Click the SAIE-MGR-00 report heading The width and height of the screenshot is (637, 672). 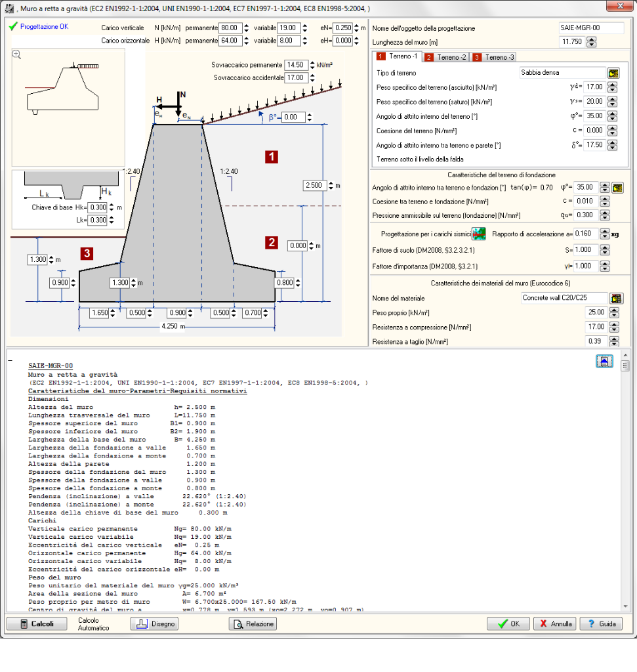[x=51, y=366]
